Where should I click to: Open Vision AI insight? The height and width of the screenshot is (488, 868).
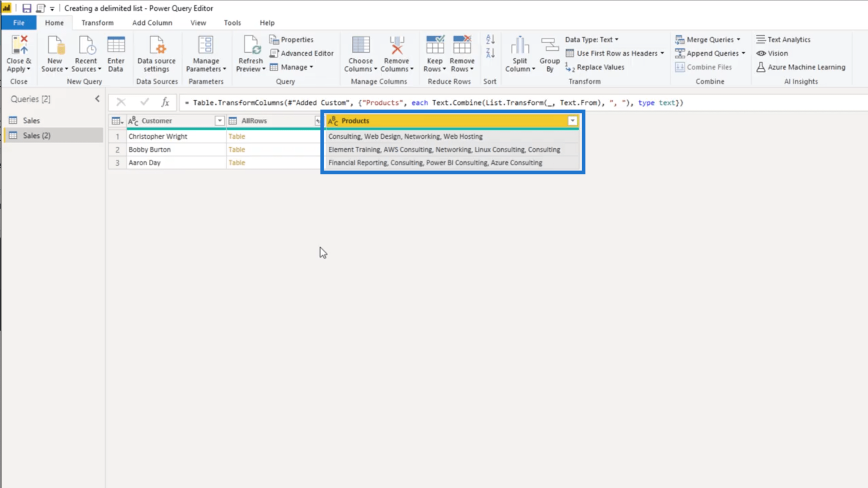click(x=772, y=53)
